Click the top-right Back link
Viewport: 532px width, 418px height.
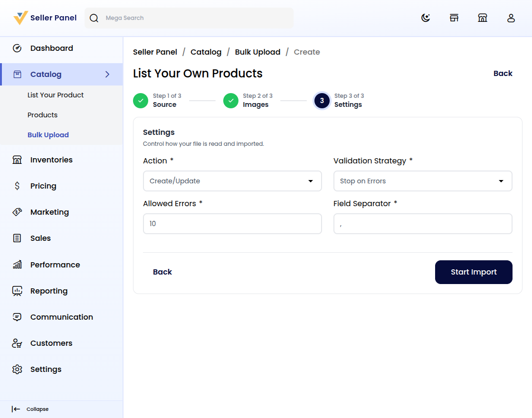(503, 73)
